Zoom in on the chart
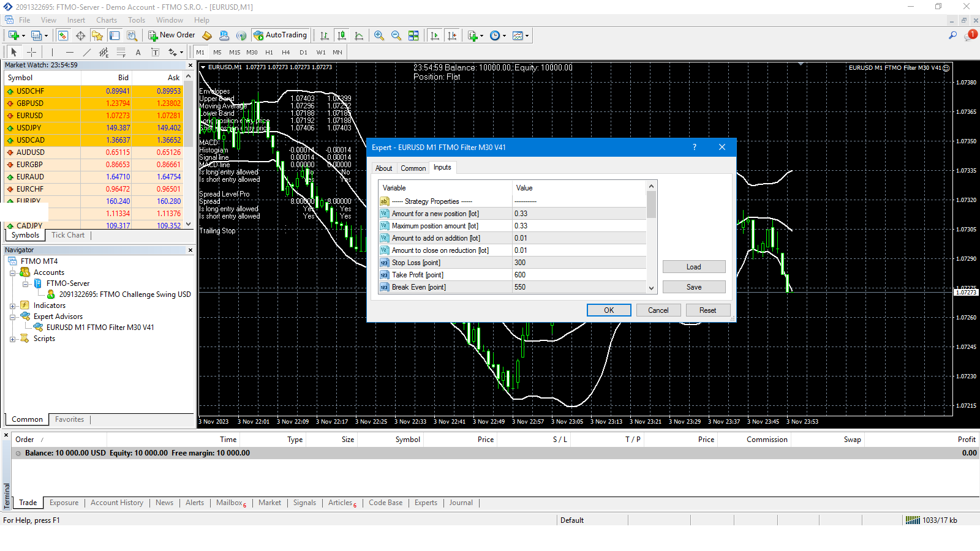This screenshot has width=980, height=551. pos(379,36)
